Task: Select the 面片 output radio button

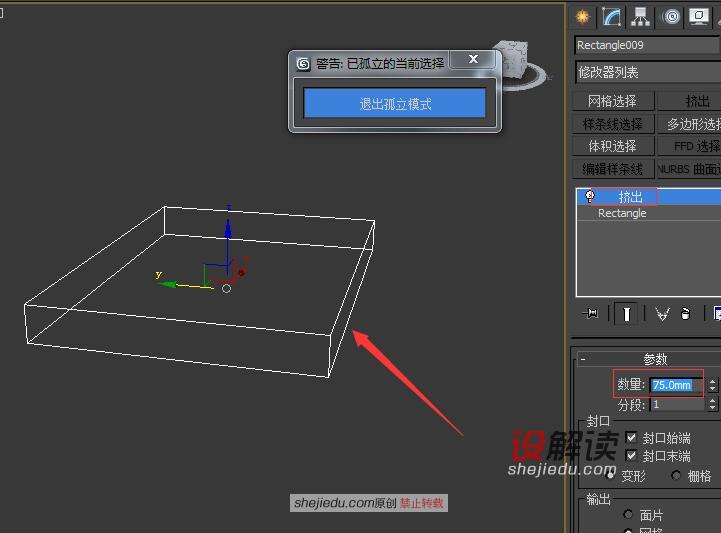Action: 628,514
